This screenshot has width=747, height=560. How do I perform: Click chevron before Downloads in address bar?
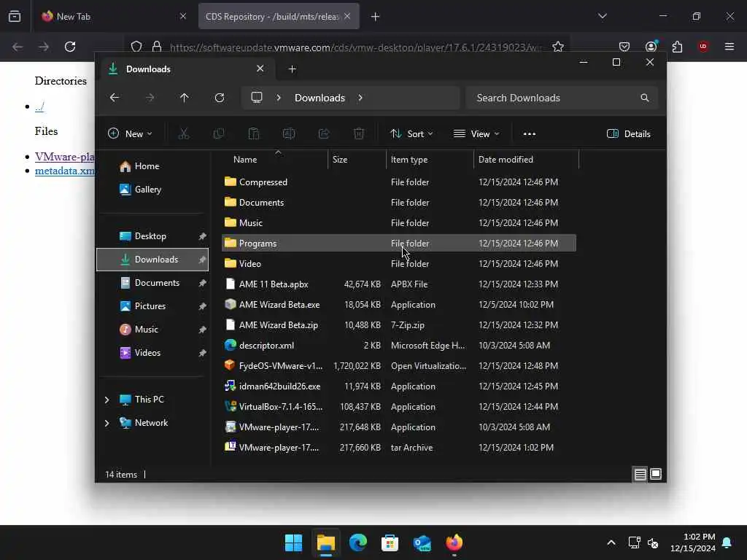pyautogui.click(x=279, y=98)
